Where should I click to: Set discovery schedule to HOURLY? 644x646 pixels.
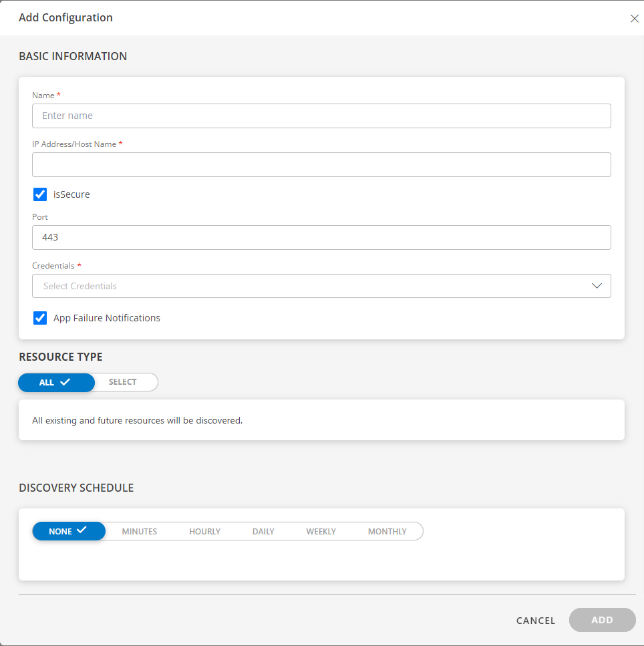(x=205, y=532)
